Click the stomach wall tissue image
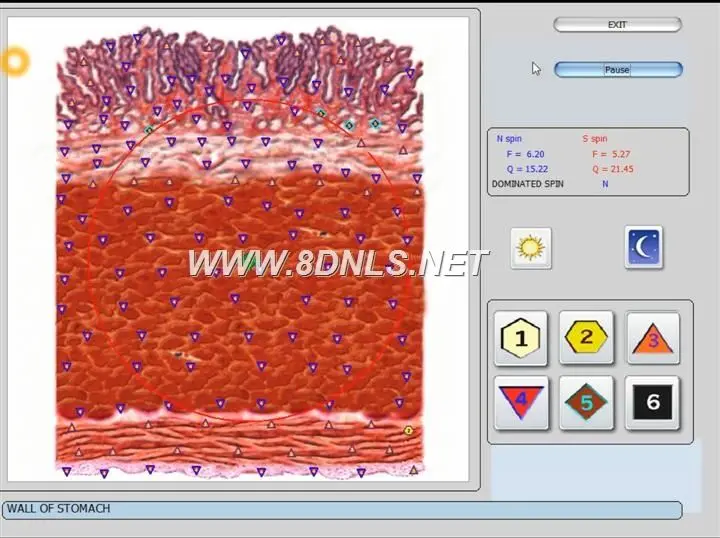720x538 pixels. tap(240, 252)
